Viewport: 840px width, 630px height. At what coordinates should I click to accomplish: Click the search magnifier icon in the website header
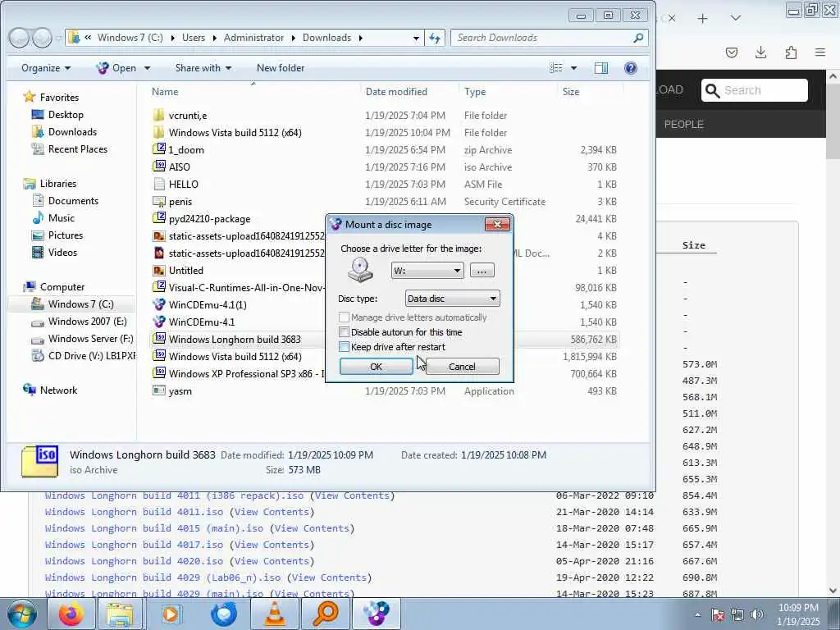712,90
